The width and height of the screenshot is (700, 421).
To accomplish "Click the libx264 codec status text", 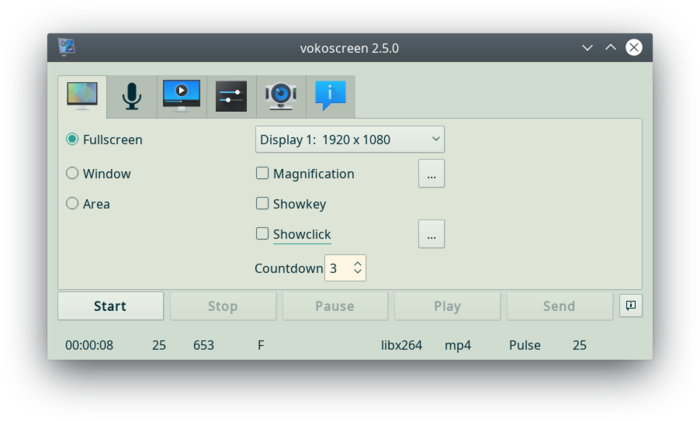I will (401, 345).
